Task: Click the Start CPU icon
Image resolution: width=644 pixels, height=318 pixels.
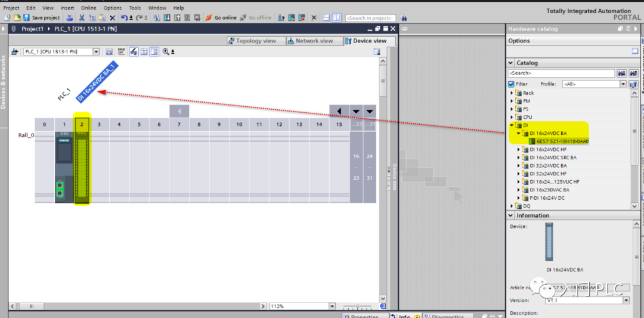Action: pos(292,18)
